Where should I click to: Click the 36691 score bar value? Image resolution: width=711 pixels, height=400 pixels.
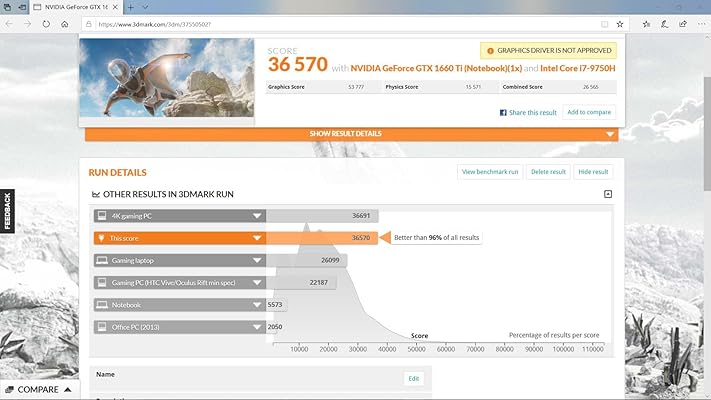coord(361,216)
